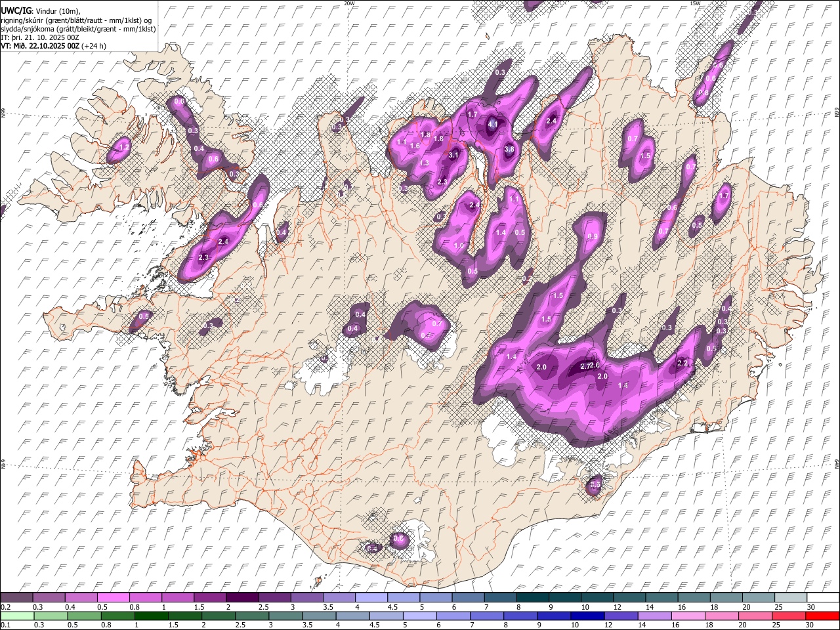Click the 'UWC/IG: Vindur (10m),' title line
Image resolution: width=840 pixels, height=630 pixels.
click(x=41, y=10)
